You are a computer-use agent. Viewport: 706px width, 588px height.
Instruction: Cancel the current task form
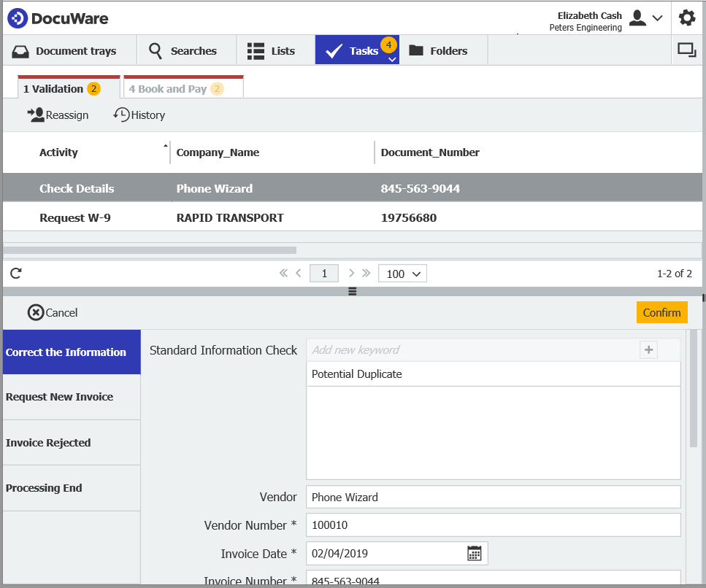point(52,312)
